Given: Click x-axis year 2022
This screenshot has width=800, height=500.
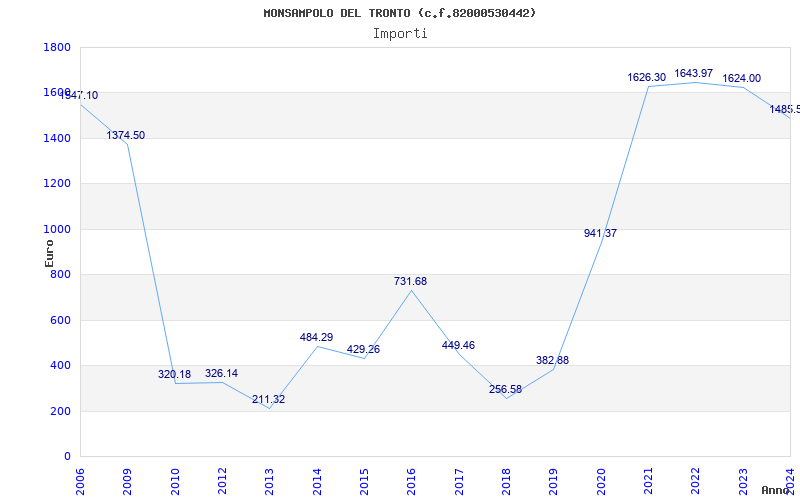Looking at the screenshot, I should pos(696,482).
